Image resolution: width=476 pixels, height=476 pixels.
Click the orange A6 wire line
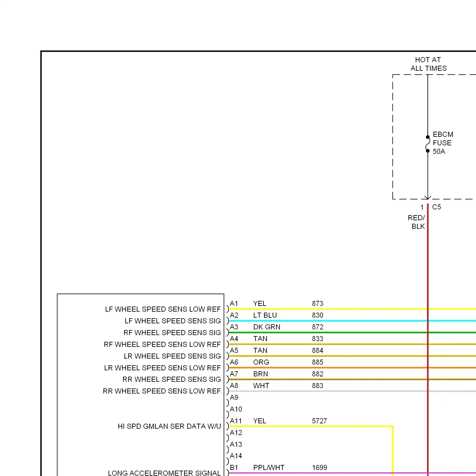pos(352,368)
